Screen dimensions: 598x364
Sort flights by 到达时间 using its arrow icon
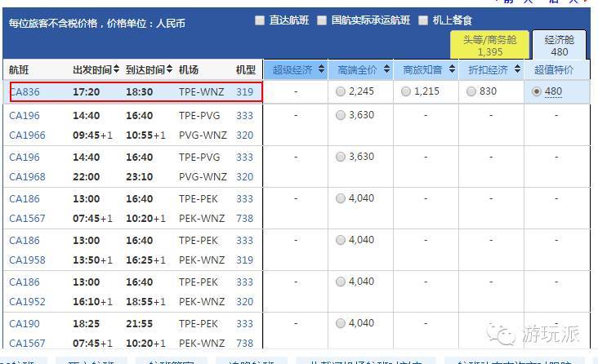[x=169, y=69]
